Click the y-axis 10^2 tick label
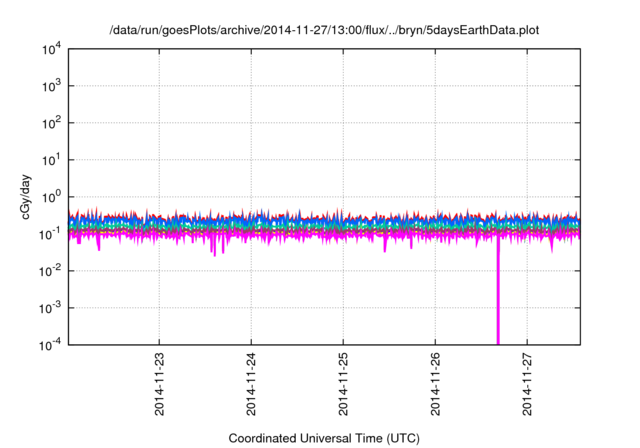640x448 pixels. click(52, 123)
